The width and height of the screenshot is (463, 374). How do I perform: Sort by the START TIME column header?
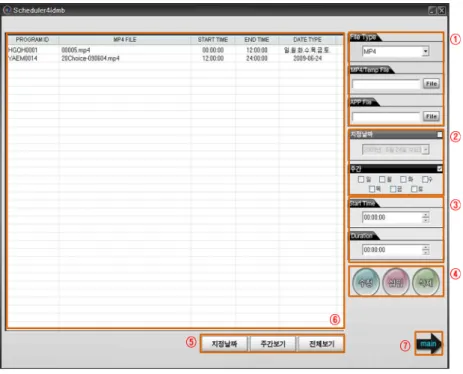(x=213, y=40)
